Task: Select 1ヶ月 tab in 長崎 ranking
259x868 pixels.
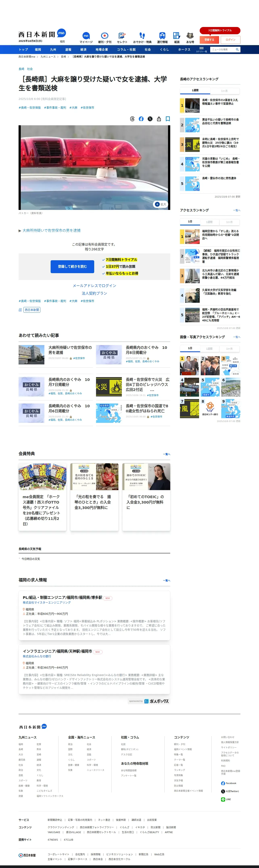Action: click(x=224, y=91)
